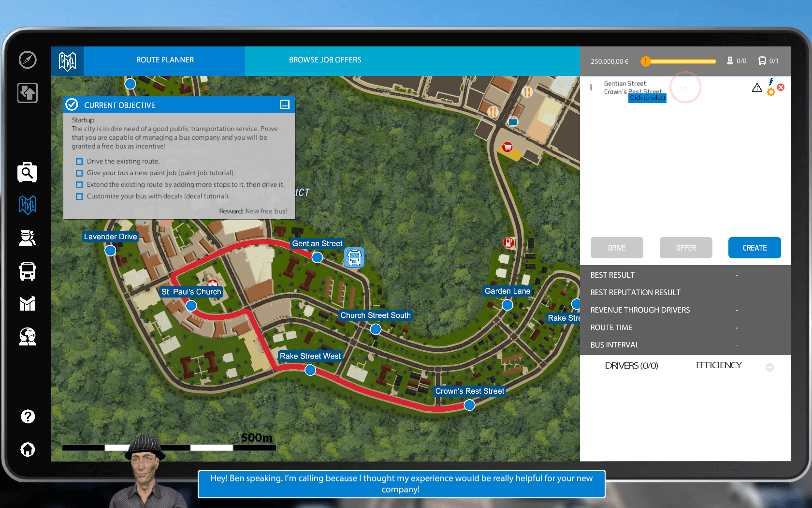Screen dimensions: 812x508
Task: Click the exit arrow icon in sidebar
Action: pos(28,93)
